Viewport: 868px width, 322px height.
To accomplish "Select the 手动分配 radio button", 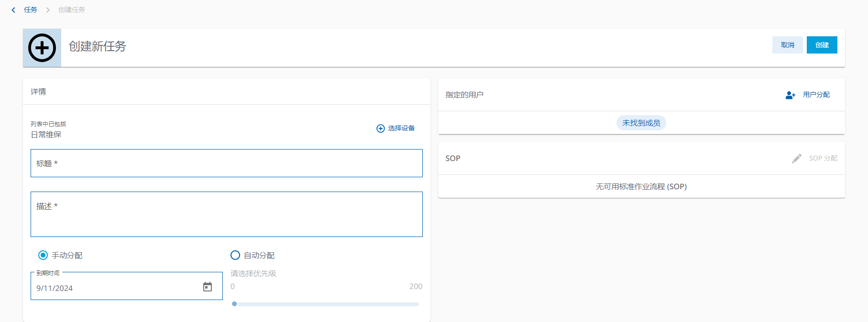I will [43, 255].
